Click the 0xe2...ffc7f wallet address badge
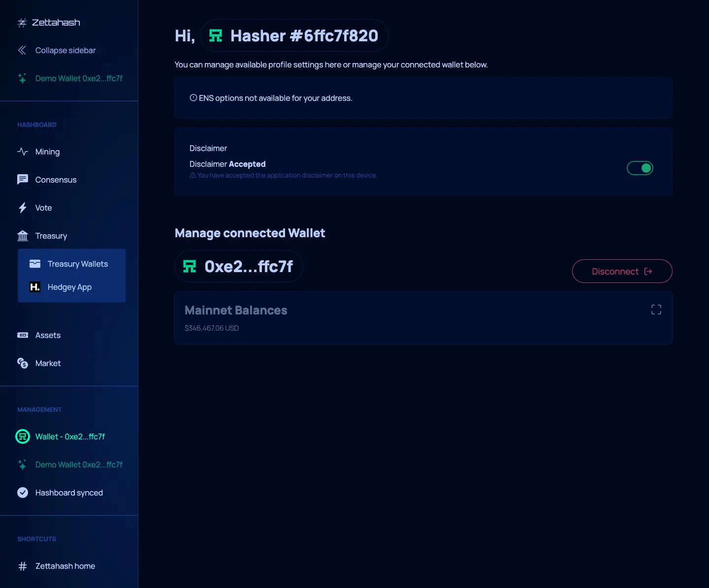The height and width of the screenshot is (588, 709). tap(238, 266)
